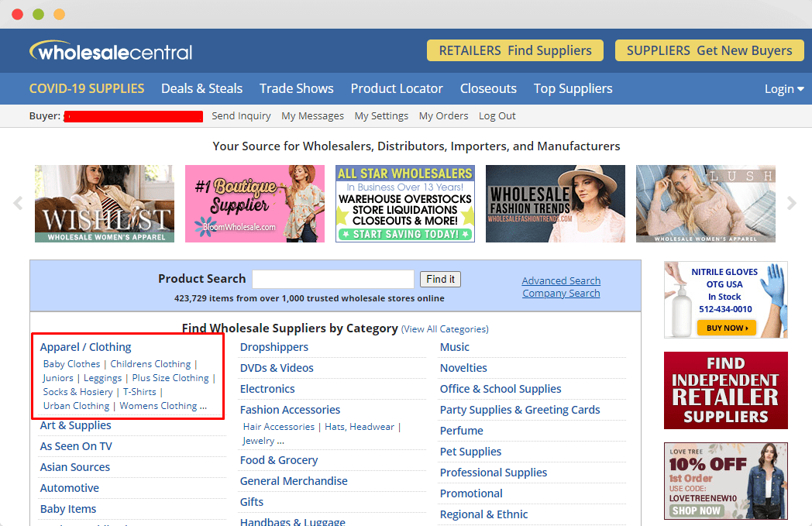
Task: Open As Seen On TV category
Action: coord(76,446)
